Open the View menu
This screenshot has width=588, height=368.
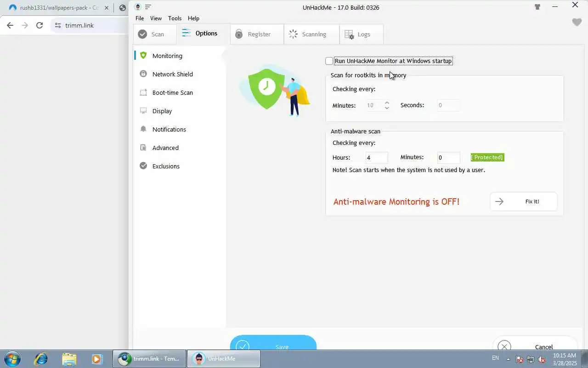(x=156, y=18)
